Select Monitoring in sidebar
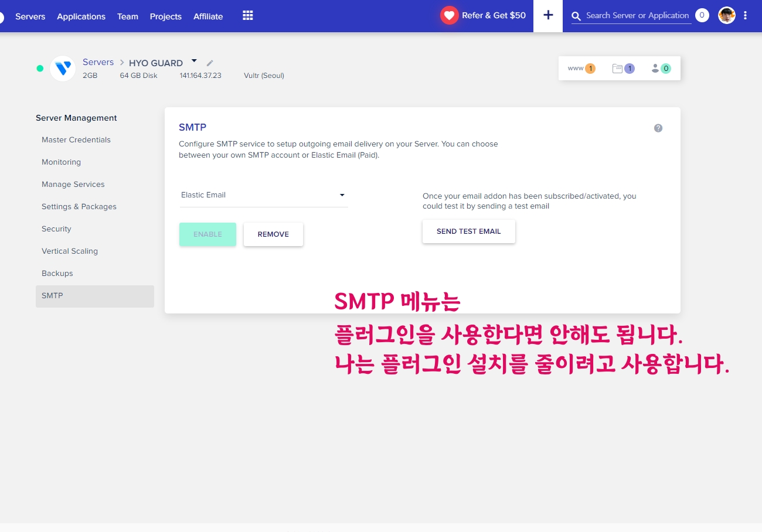762x532 pixels. 95,162
